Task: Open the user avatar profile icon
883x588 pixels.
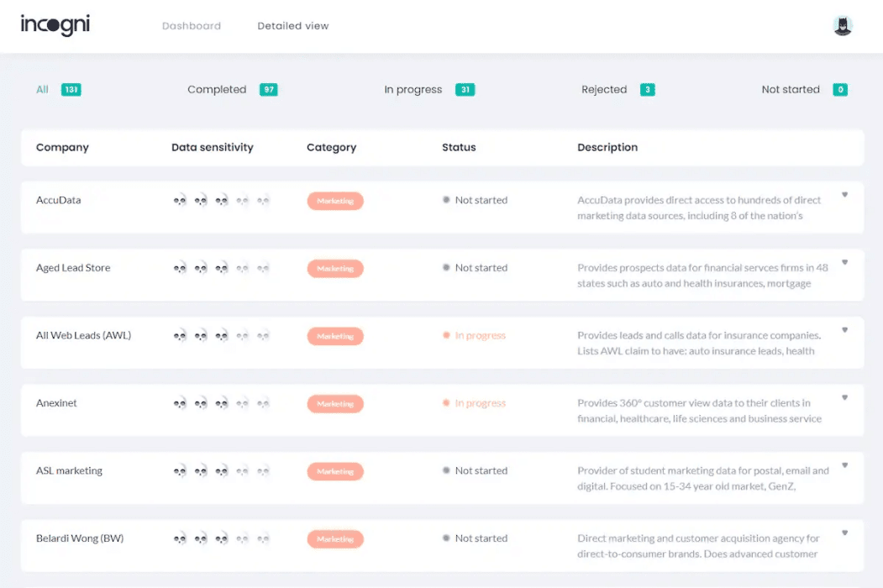Action: point(842,25)
